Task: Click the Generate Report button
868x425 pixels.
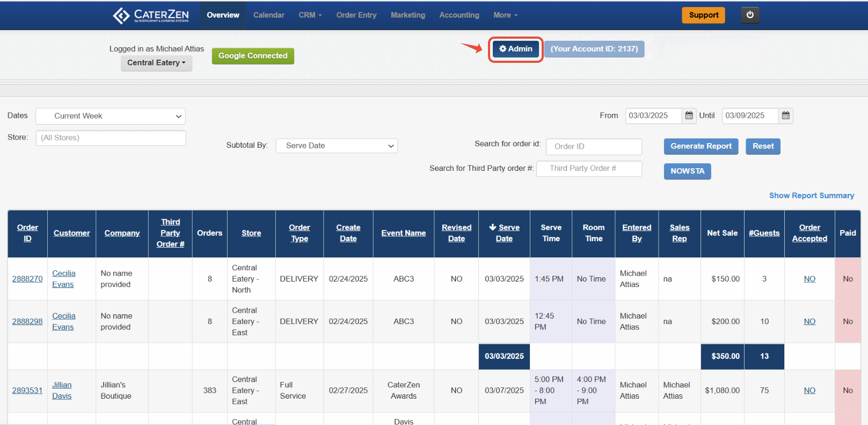Action: [x=701, y=146]
